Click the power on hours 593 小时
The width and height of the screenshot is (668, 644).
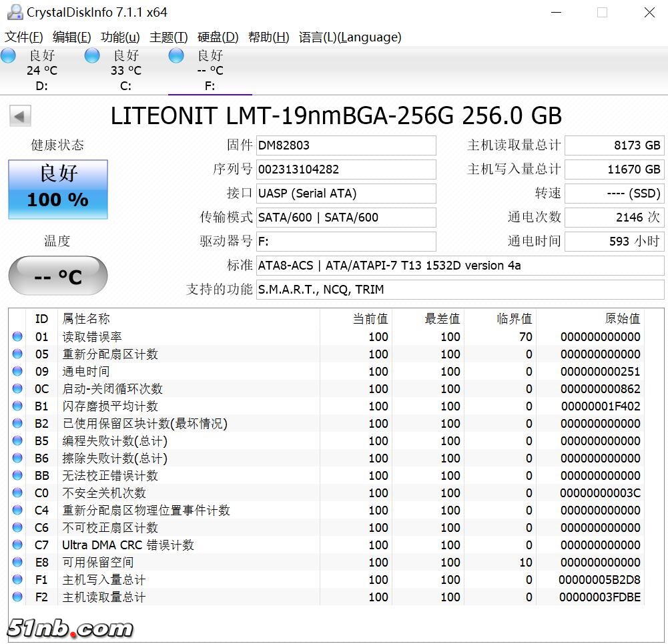click(x=615, y=242)
